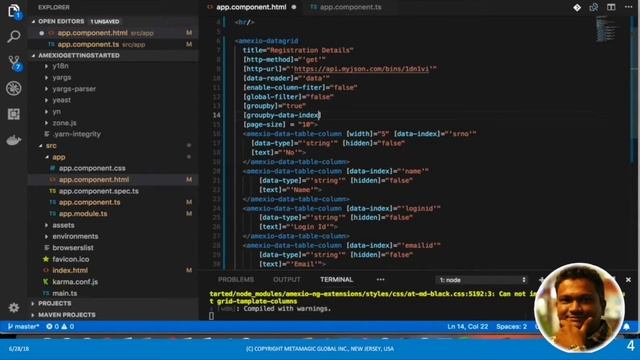Click the open changes icon in editor toolbar
This screenshot has width=640, height=360.
pyautogui.click(x=577, y=7)
